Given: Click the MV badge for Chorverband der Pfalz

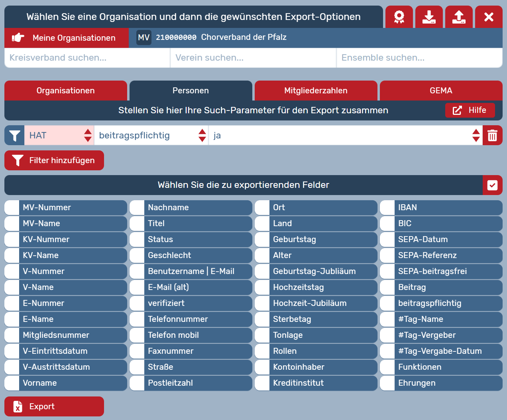Looking at the screenshot, I should pos(143,37).
